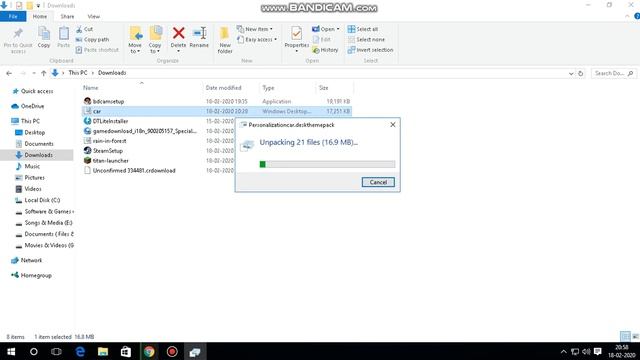Select the rain-in-forest file
The height and width of the screenshot is (360, 640).
109,141
